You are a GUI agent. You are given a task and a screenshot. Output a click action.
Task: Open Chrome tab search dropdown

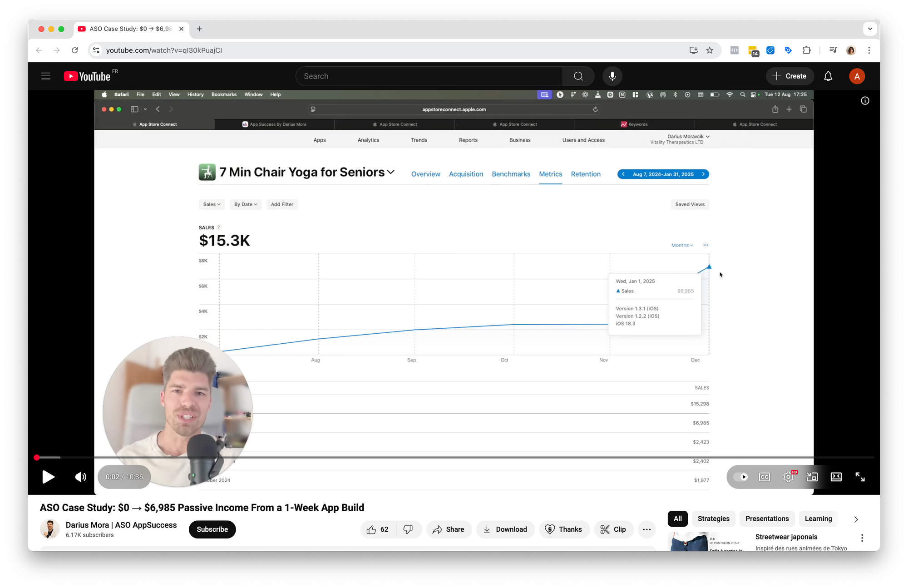(x=869, y=29)
